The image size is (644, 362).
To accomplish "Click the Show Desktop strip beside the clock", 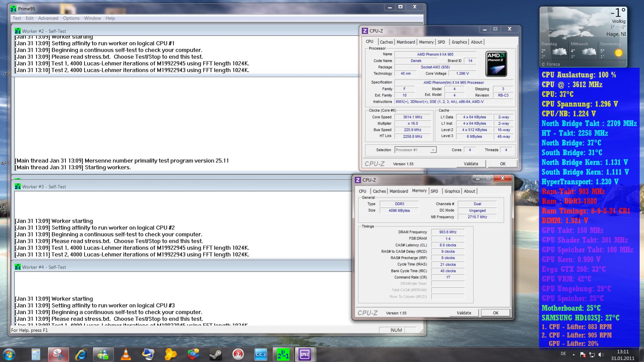I will (x=641, y=355).
